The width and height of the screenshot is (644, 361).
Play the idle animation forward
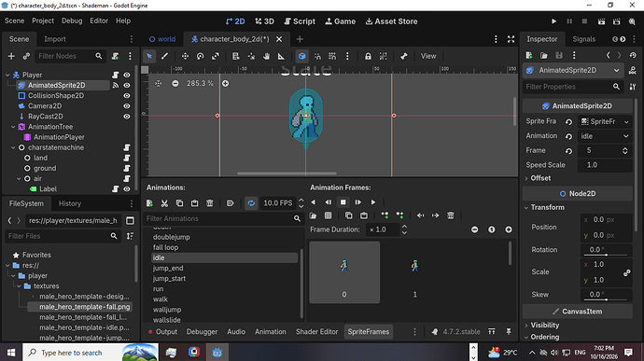click(373, 202)
